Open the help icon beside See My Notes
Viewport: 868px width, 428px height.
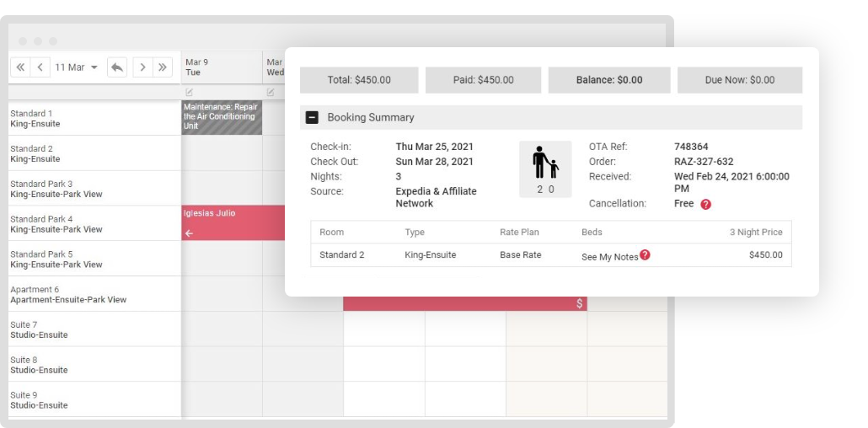pyautogui.click(x=645, y=254)
